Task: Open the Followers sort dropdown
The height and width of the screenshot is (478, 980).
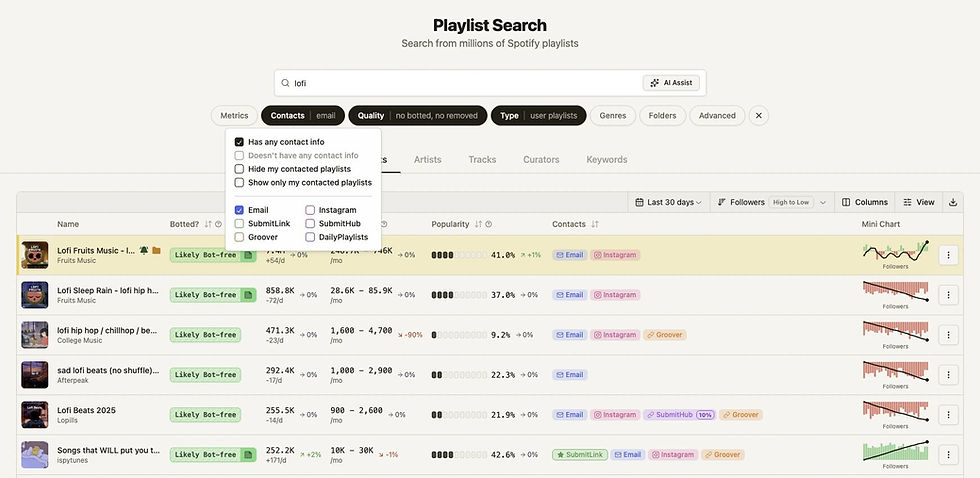Action: 772,202
